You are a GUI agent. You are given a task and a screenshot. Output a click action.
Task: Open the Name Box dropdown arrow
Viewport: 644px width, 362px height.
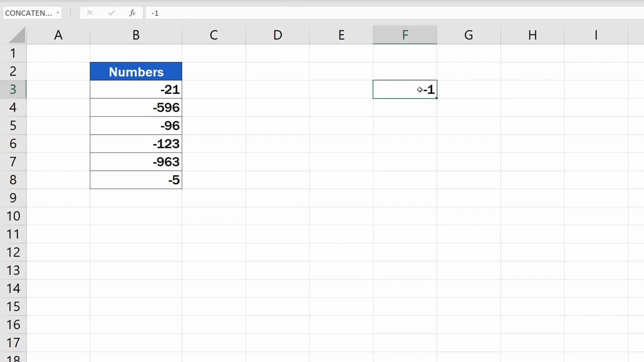(x=57, y=13)
